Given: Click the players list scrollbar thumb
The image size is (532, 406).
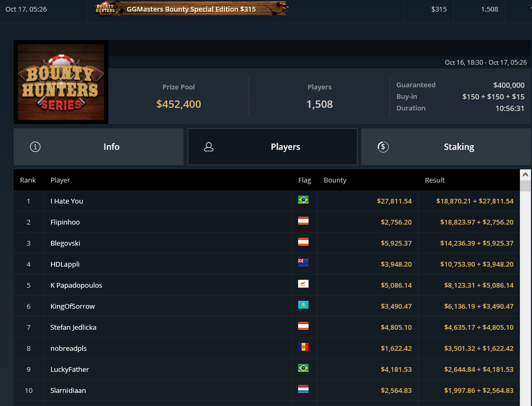Looking at the screenshot, I should [x=525, y=186].
